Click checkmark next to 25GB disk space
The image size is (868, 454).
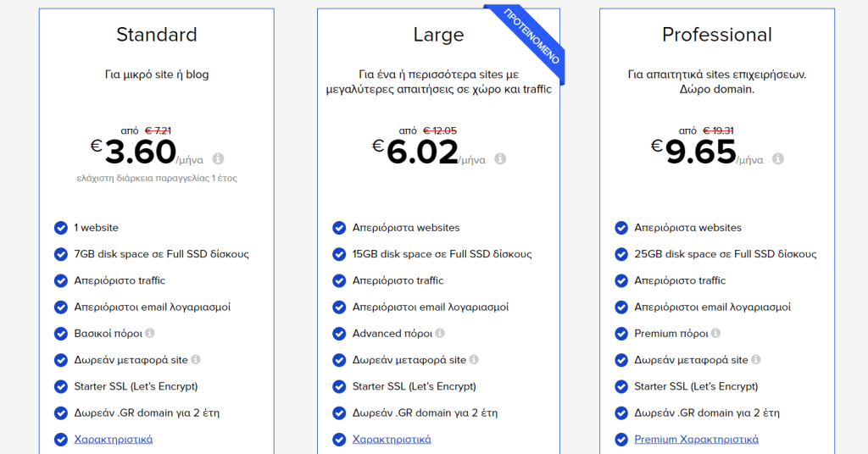coord(620,254)
